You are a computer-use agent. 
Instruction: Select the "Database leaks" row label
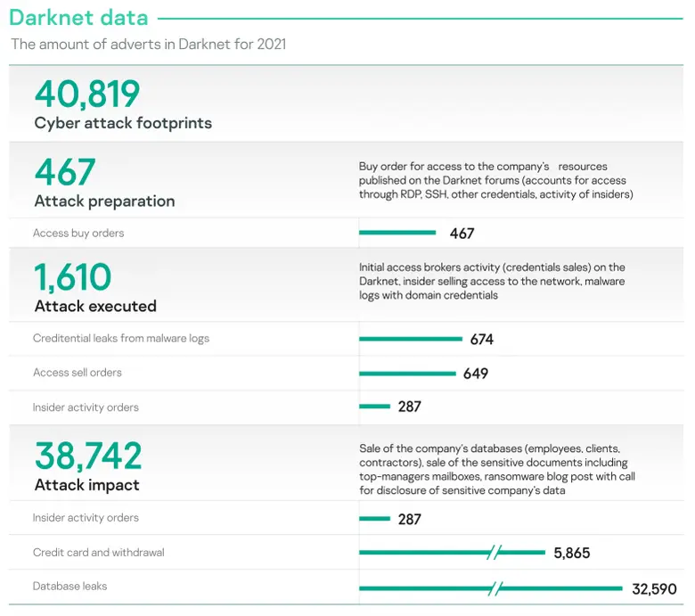[x=69, y=587]
